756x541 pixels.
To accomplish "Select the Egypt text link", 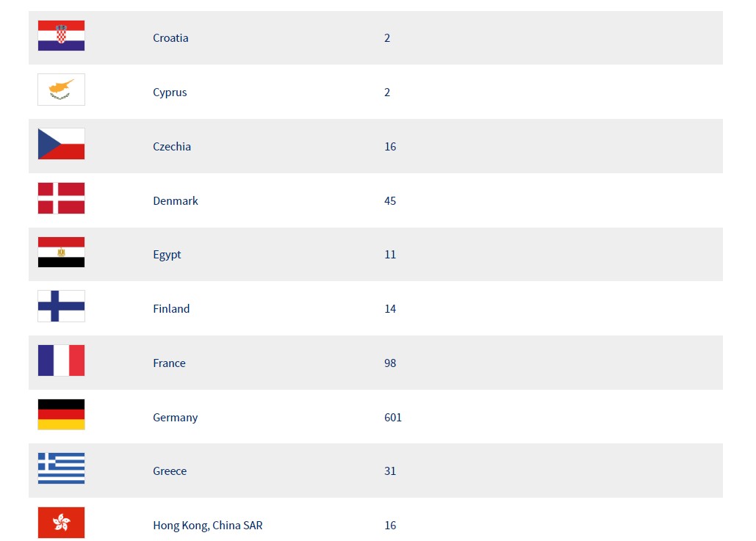I will [x=167, y=255].
